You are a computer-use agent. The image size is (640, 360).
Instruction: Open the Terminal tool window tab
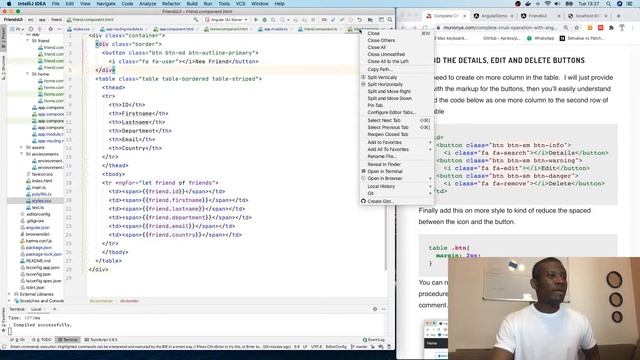click(68, 340)
